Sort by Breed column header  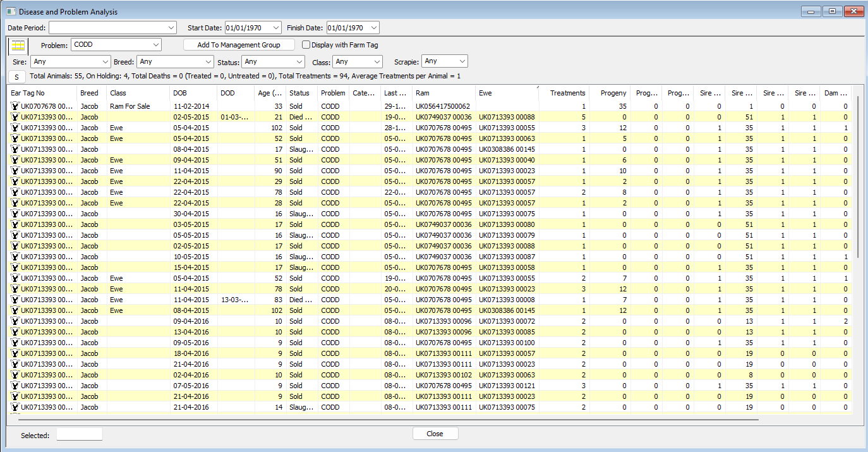click(x=92, y=93)
